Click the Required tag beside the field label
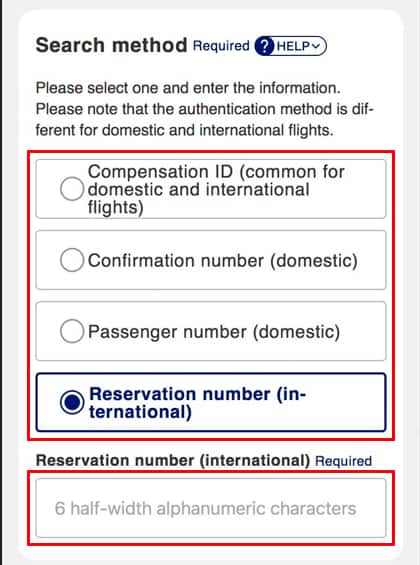 [x=343, y=461]
